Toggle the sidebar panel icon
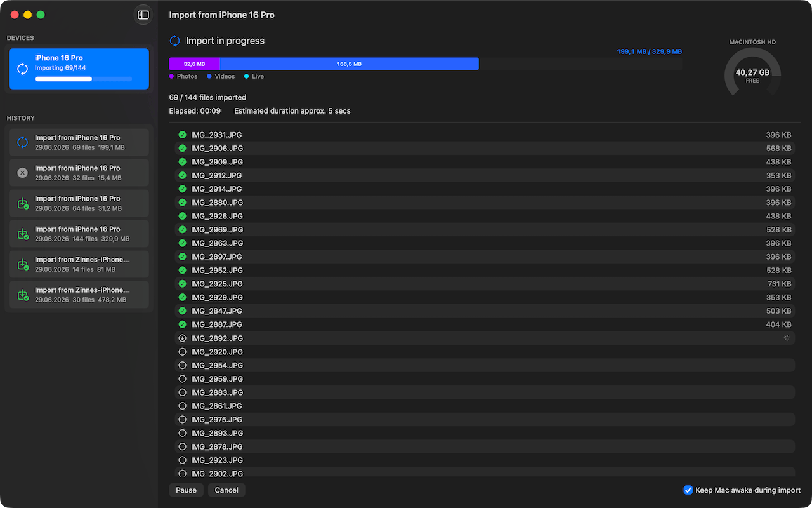This screenshot has width=812, height=508. [x=143, y=15]
